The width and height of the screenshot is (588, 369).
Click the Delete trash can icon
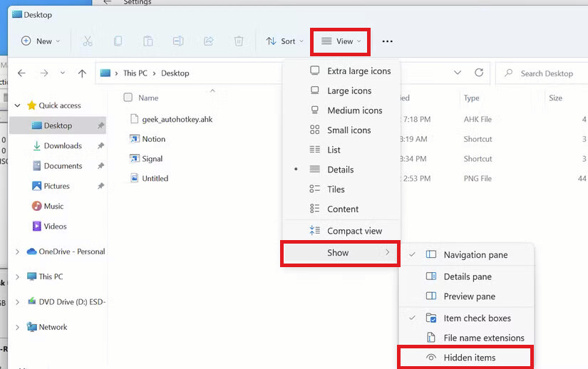[x=239, y=41]
